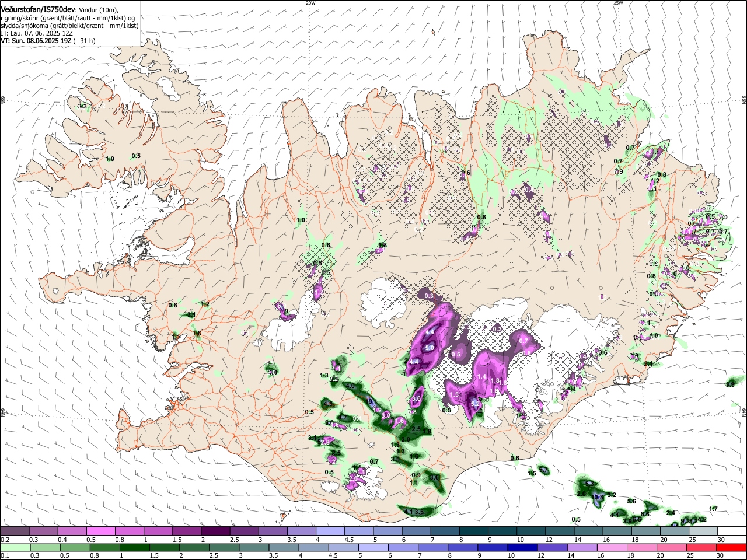Click the header line starting "slydda/snjókoma"

click(x=69, y=26)
